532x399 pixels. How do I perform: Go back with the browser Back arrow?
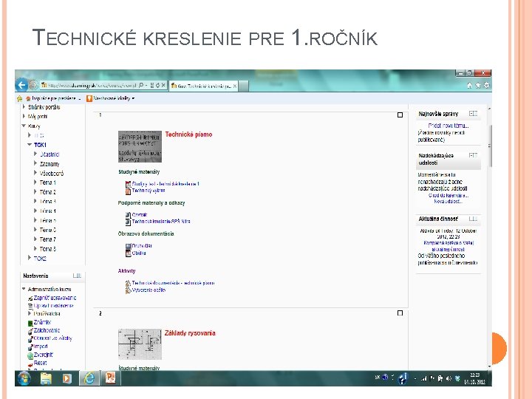[21, 85]
